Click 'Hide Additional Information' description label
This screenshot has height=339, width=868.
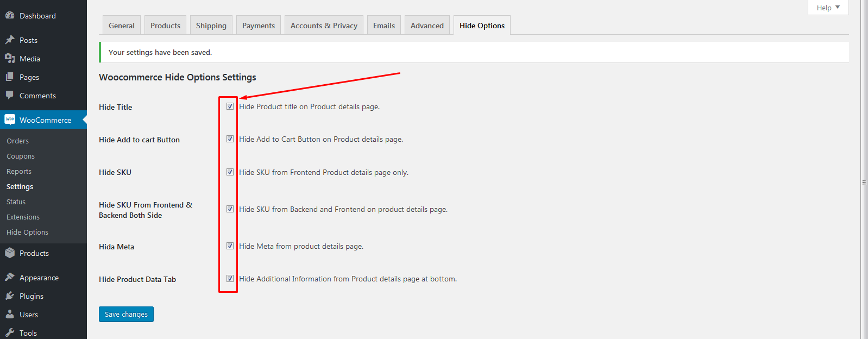348,279
